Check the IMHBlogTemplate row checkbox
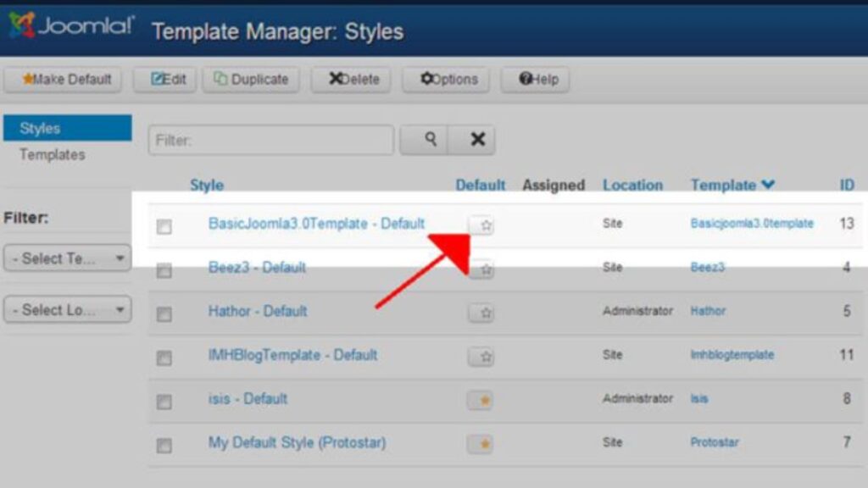Viewport: 868px width, 488px height. pyautogui.click(x=164, y=358)
